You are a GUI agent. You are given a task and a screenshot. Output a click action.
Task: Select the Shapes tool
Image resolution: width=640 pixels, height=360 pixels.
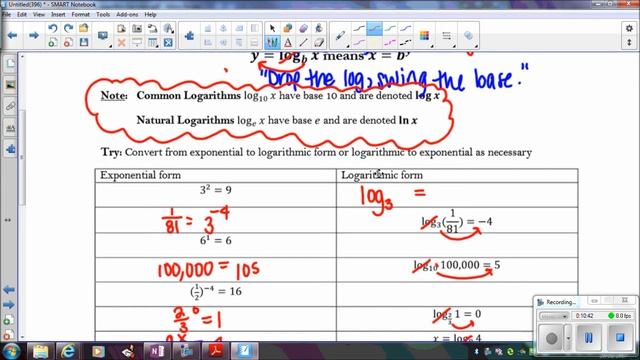click(x=288, y=28)
